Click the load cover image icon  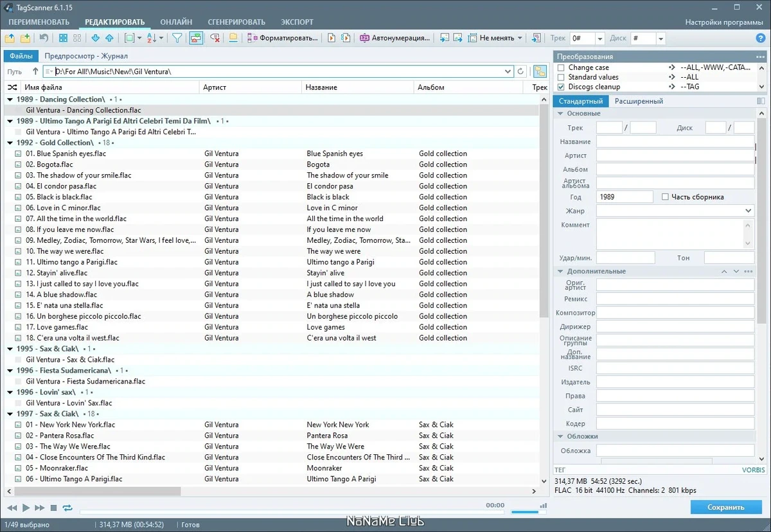click(x=444, y=38)
